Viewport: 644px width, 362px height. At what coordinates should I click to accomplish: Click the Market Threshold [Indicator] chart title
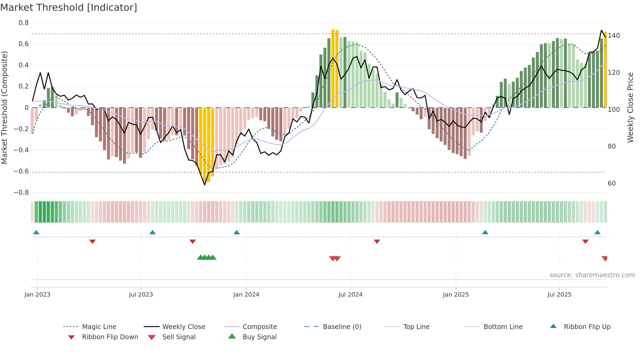click(x=69, y=8)
